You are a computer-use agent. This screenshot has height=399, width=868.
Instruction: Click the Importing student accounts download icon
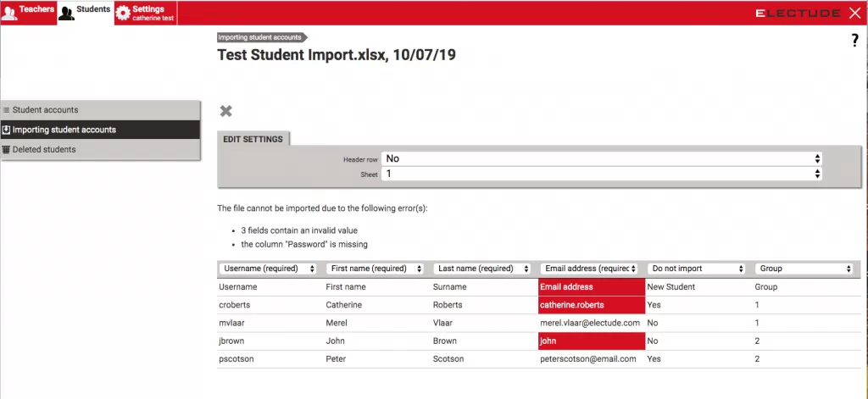coord(6,130)
